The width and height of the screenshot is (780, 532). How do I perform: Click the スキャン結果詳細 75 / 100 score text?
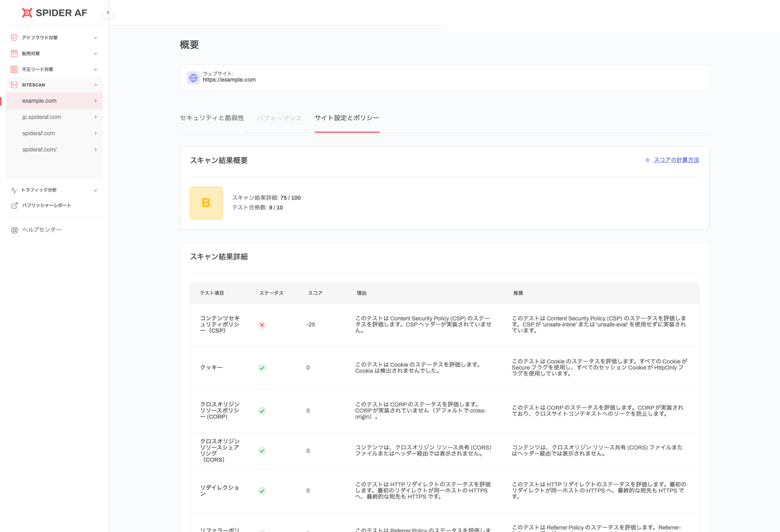[x=266, y=198]
